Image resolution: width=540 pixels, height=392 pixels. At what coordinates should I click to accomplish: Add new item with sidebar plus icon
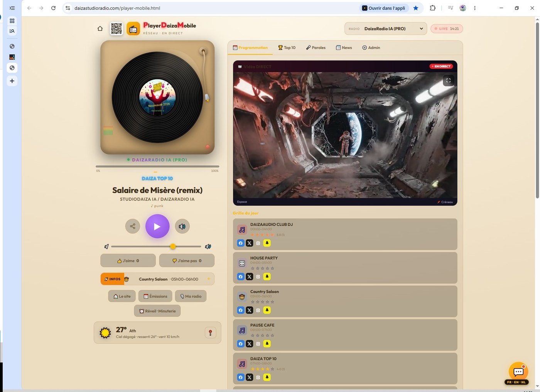[x=12, y=81]
